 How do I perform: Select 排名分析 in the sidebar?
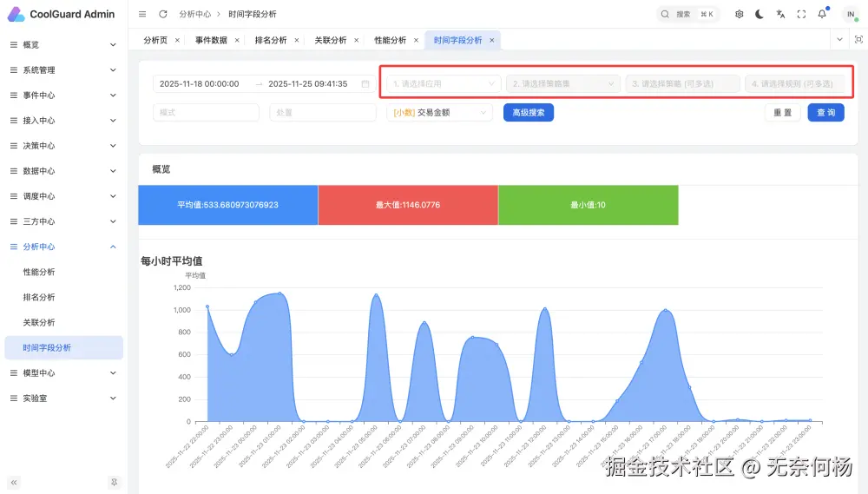click(x=39, y=297)
